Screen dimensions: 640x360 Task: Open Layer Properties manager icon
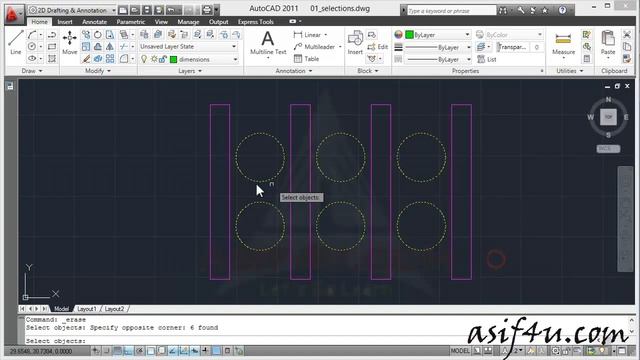coord(144,35)
